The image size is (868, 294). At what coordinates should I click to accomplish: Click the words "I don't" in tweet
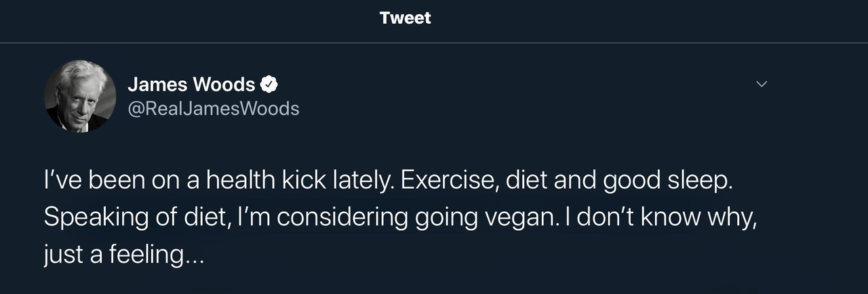[610, 217]
